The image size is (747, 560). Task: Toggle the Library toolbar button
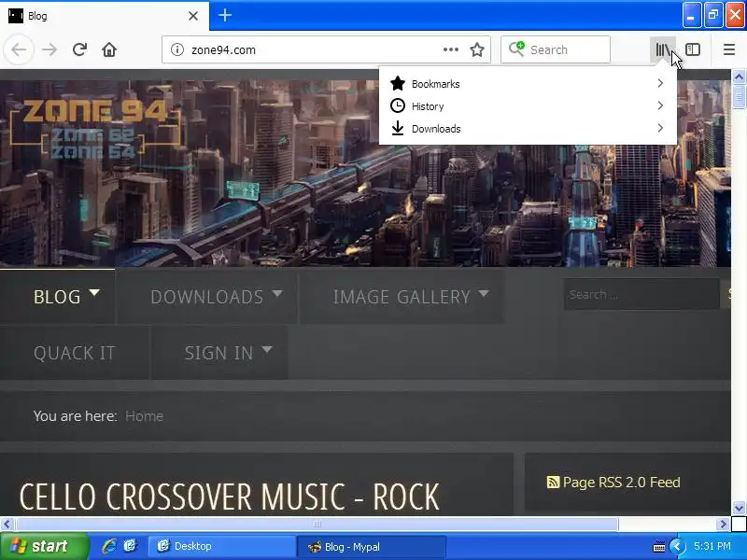click(663, 49)
